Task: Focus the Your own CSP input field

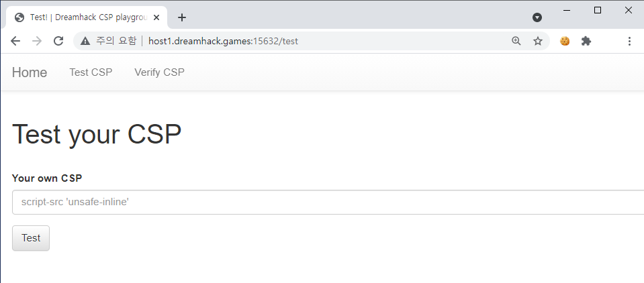Action: (328, 203)
